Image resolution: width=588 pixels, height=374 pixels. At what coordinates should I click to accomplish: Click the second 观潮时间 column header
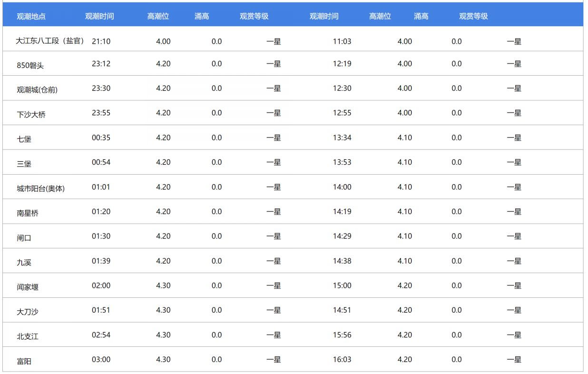(x=324, y=16)
